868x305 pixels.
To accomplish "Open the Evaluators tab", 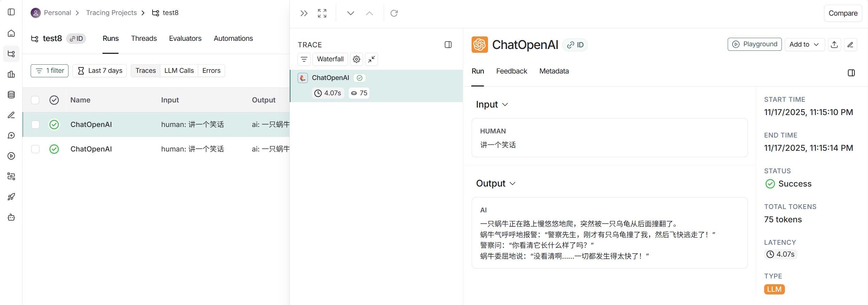I will (x=185, y=38).
